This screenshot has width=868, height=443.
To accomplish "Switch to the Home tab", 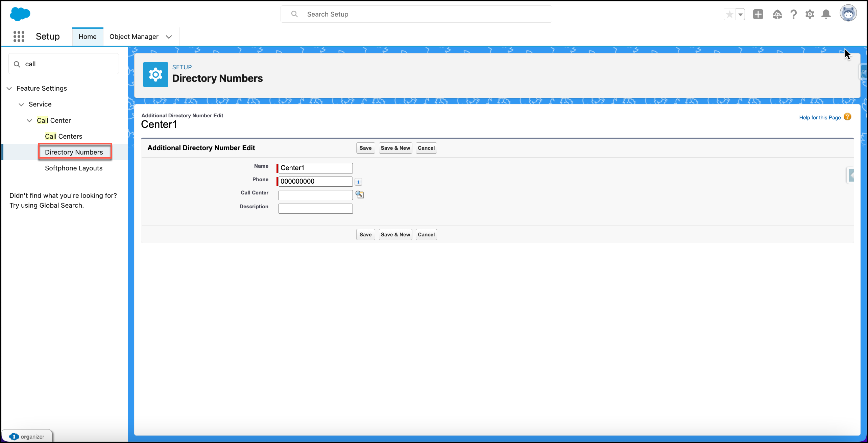I will [88, 37].
